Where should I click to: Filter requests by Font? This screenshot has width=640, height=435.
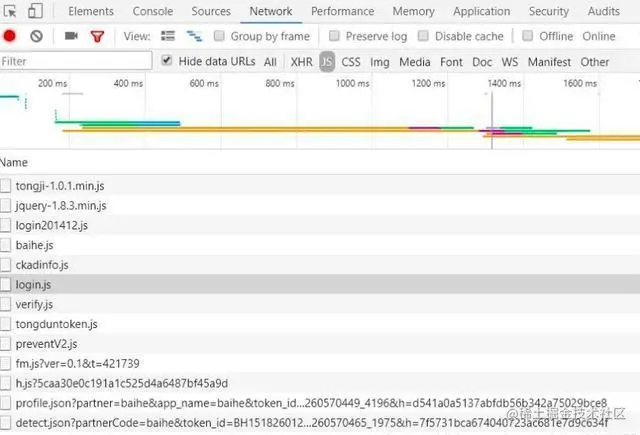[451, 62]
